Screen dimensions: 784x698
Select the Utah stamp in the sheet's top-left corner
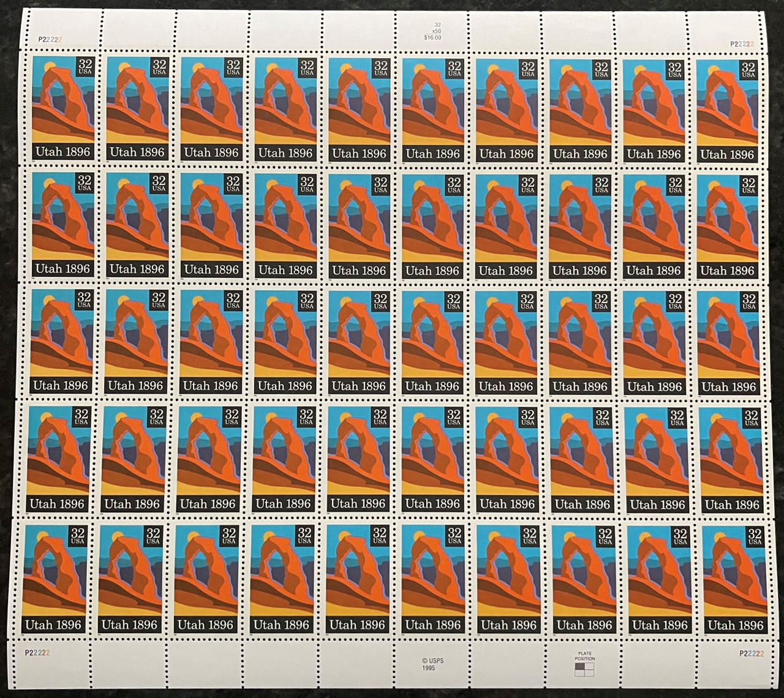click(x=62, y=107)
